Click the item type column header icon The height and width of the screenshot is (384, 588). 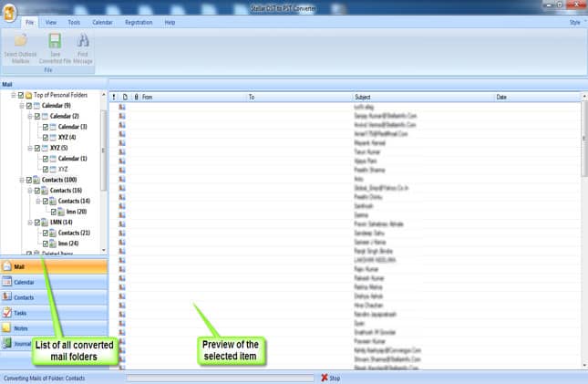[125, 97]
